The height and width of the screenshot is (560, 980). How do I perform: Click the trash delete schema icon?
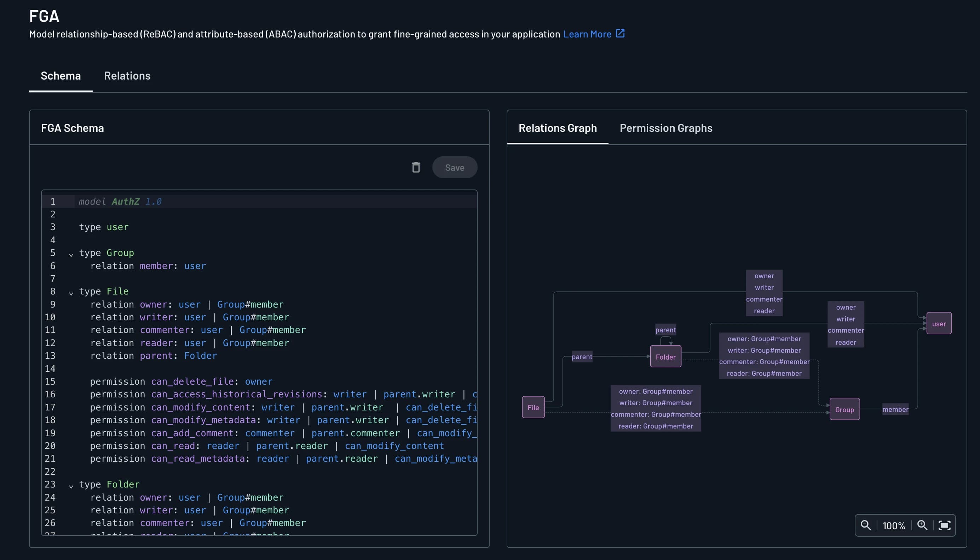(x=416, y=167)
